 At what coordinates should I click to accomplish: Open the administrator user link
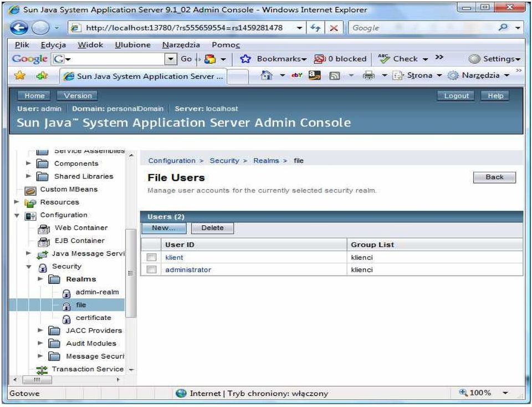coord(188,269)
